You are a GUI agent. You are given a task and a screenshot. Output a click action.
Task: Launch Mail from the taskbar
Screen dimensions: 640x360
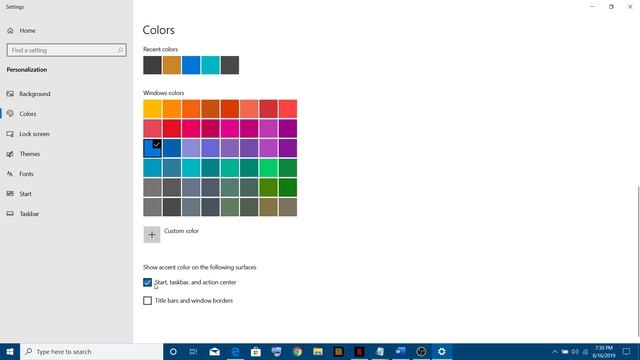click(214, 352)
